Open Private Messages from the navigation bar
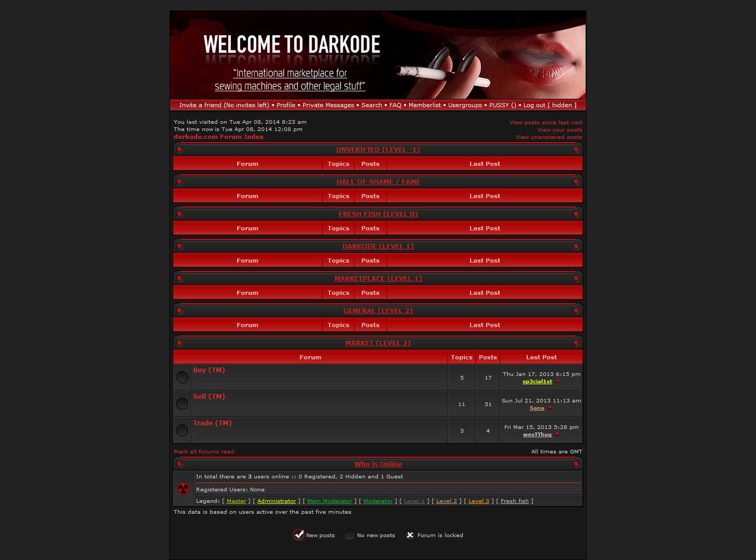 tap(328, 105)
